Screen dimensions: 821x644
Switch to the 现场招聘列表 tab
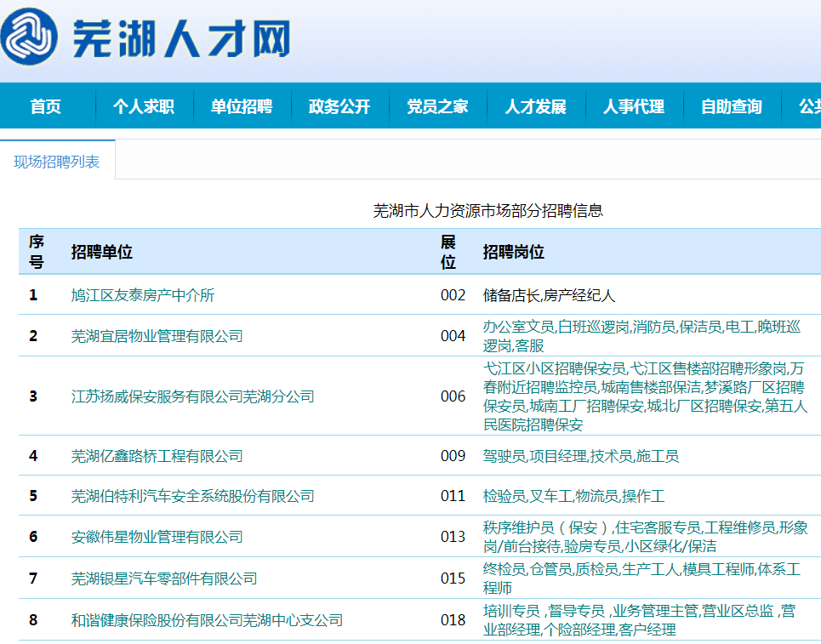[57, 162]
